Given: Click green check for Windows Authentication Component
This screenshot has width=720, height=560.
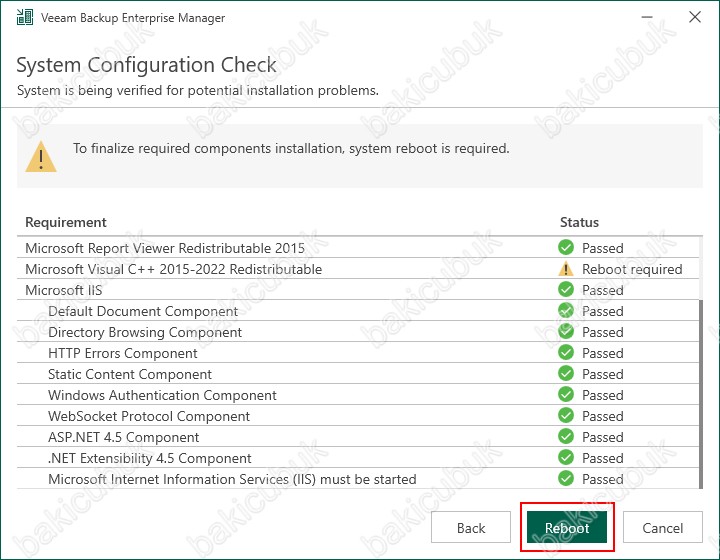Looking at the screenshot, I should pos(566,395).
